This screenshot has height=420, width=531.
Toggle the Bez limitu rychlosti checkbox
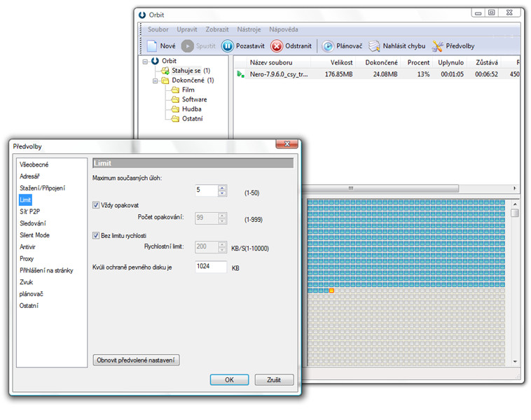tap(96, 235)
